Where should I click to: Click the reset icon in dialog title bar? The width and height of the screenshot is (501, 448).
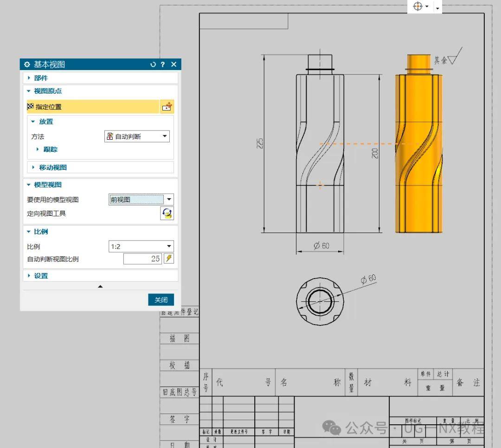(x=153, y=64)
